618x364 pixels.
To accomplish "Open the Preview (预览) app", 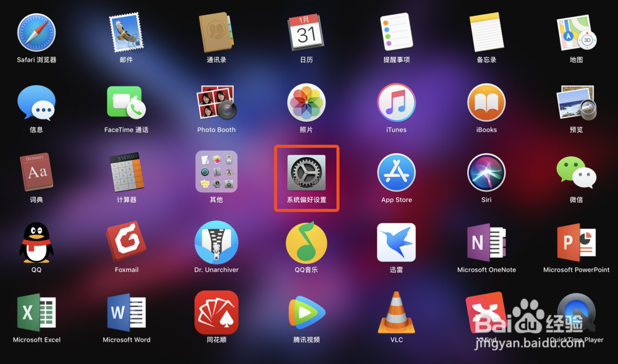I will coord(576,103).
